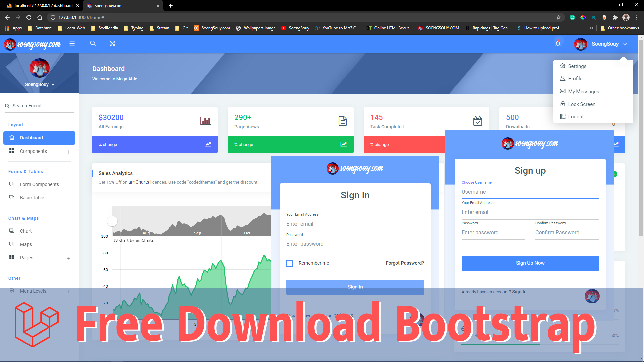
Task: Toggle the Grammarly extension in the toolbar
Action: (572, 17)
